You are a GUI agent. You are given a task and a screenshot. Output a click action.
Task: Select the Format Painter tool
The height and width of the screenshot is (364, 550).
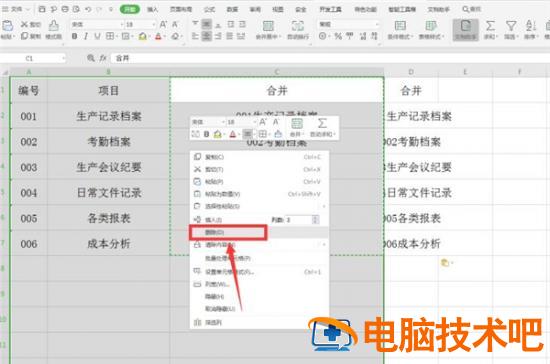coord(53,29)
